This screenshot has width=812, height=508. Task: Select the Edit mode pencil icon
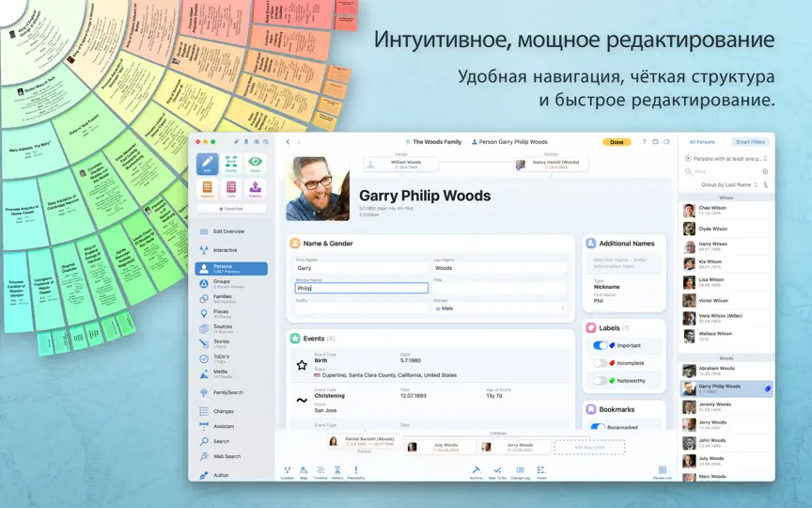[x=207, y=164]
